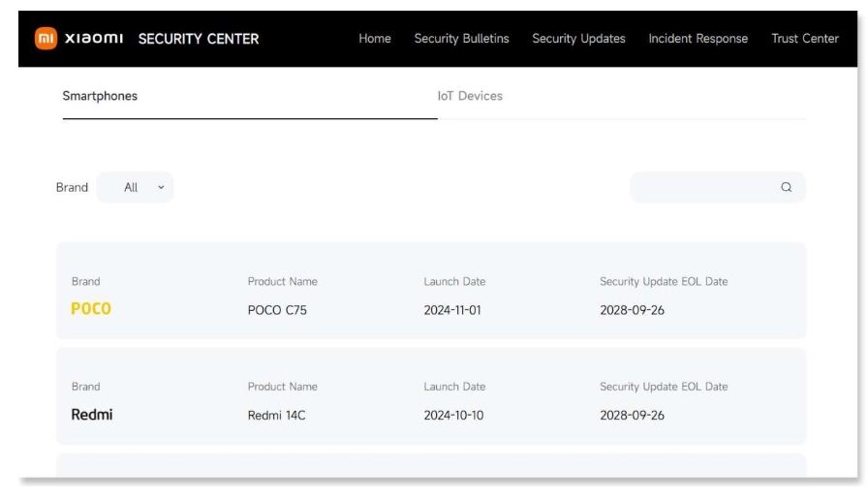
Task: Click the Xiaomi orange logo icon
Action: click(46, 38)
